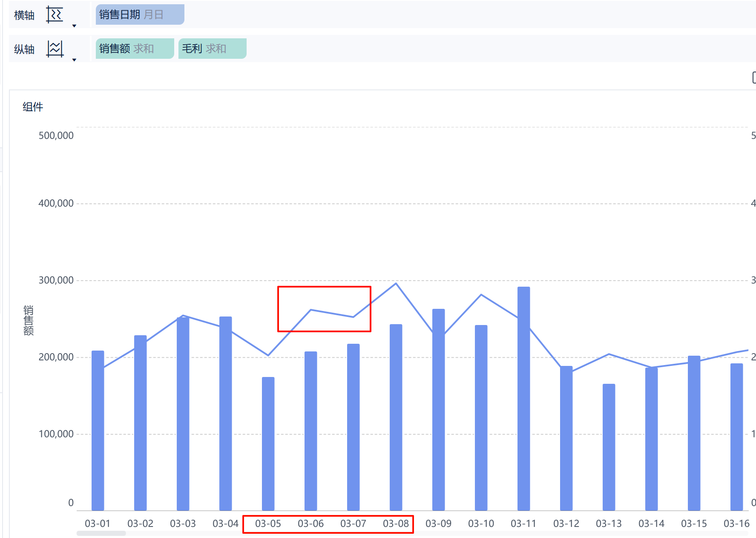Click the bar for 03-01
This screenshot has width=756, height=538.
click(98, 431)
